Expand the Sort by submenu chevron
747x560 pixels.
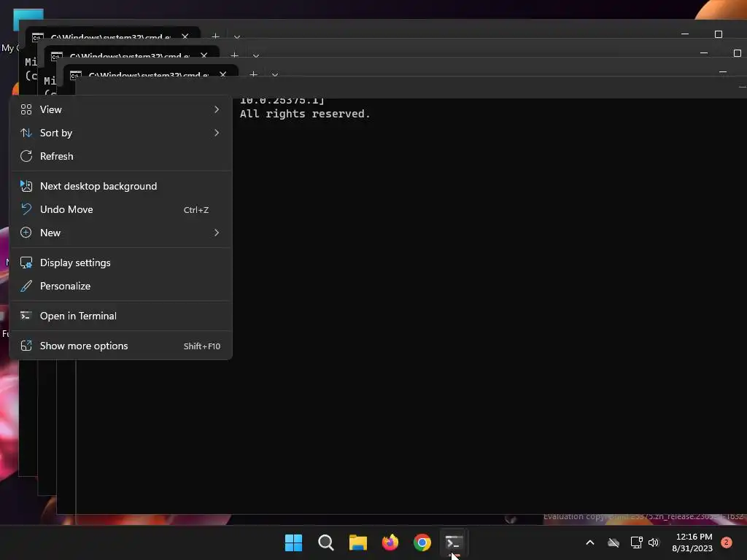click(217, 133)
